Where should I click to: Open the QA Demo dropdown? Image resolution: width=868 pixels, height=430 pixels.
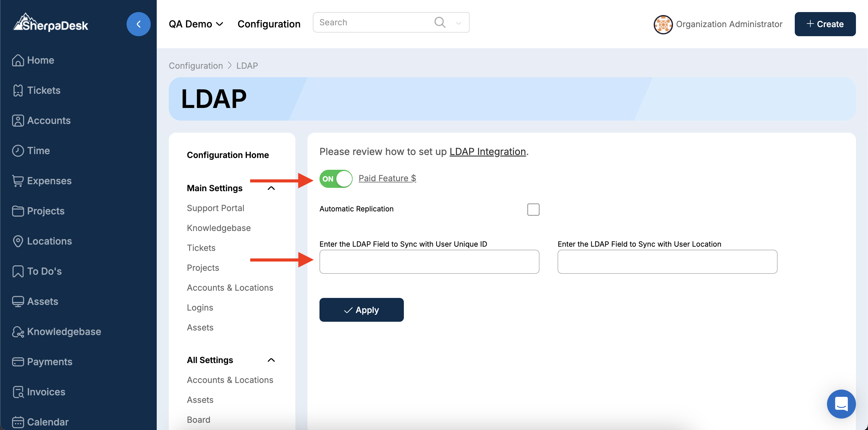point(196,24)
